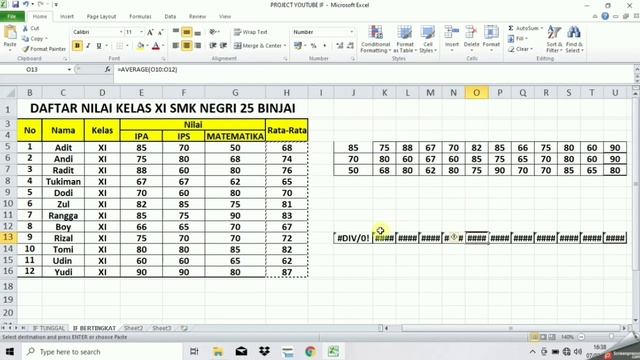Click the Decrease Indent icon
Viewport: 640px width, 360px height.
[x=212, y=46]
